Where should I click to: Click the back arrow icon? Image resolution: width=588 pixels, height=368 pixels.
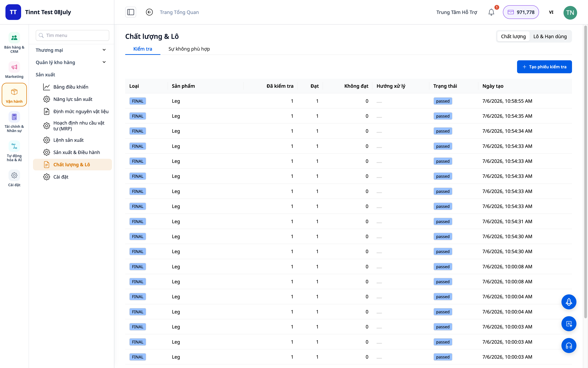pos(149,12)
